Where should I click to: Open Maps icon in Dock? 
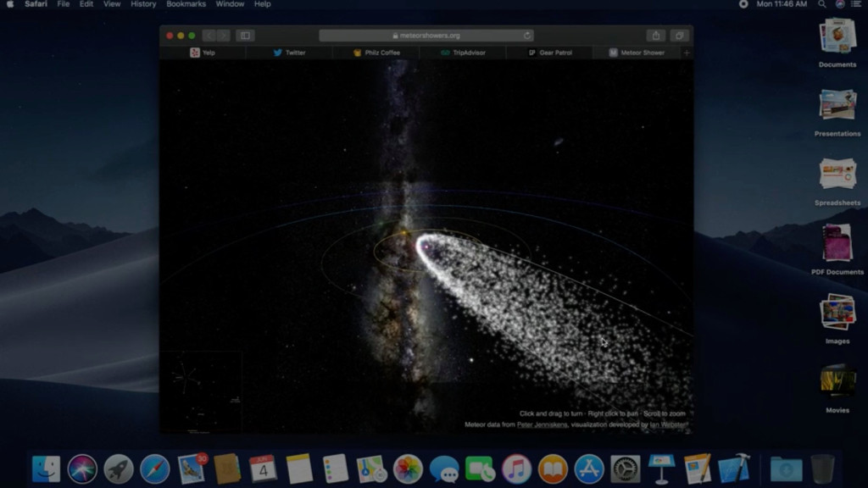371,469
